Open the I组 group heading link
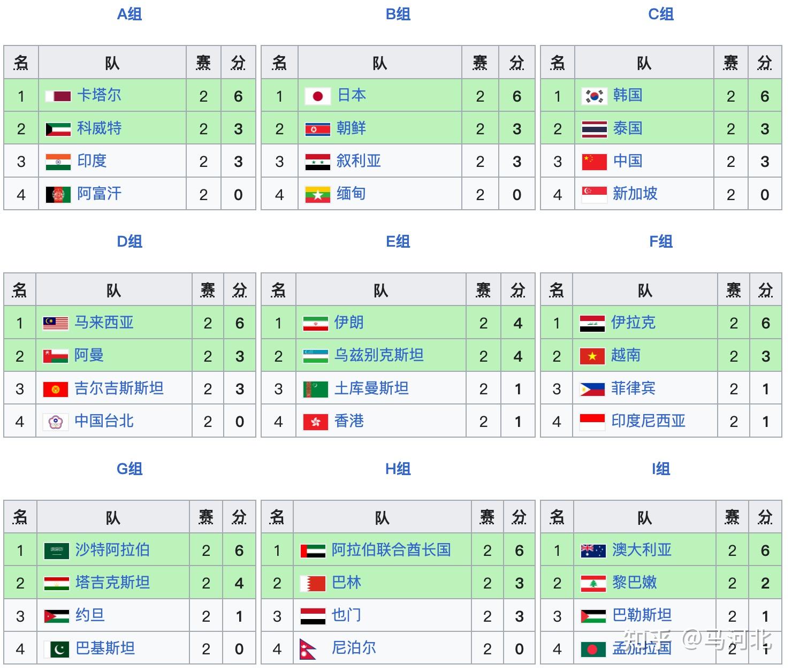 [x=661, y=469]
